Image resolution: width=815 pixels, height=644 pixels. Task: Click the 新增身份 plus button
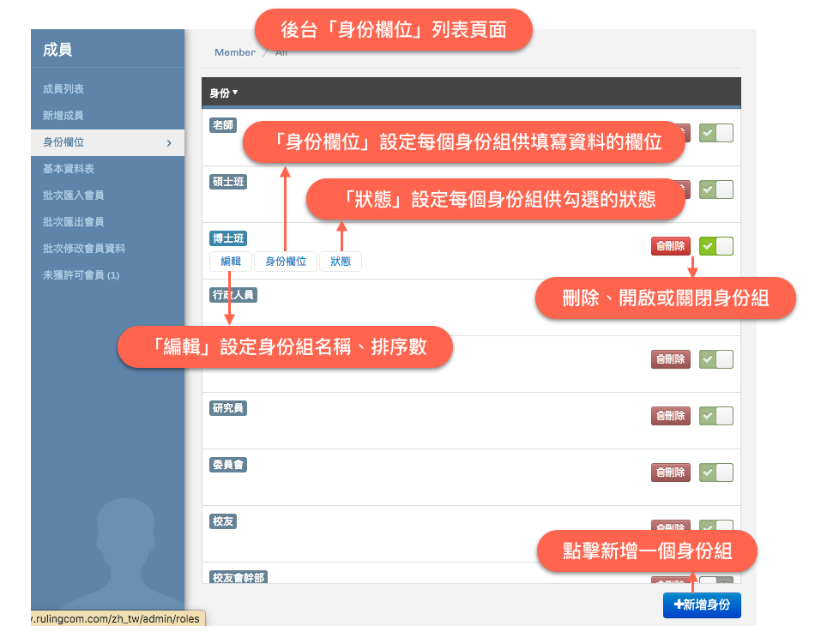click(x=702, y=605)
